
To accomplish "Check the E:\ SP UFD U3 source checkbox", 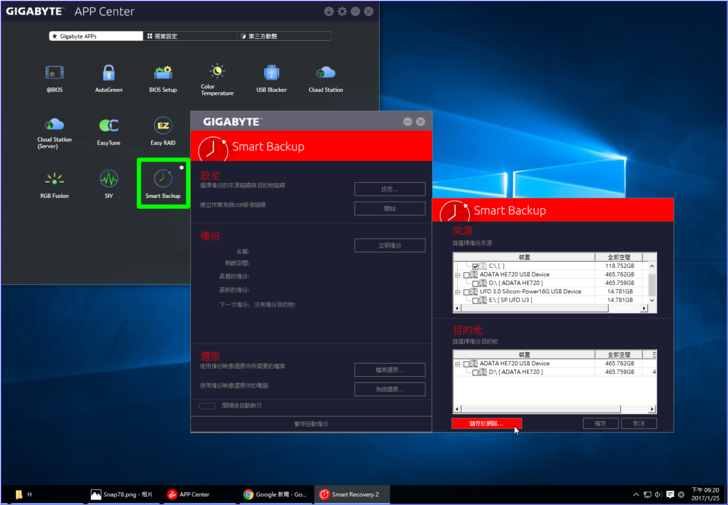I will pyautogui.click(x=476, y=299).
